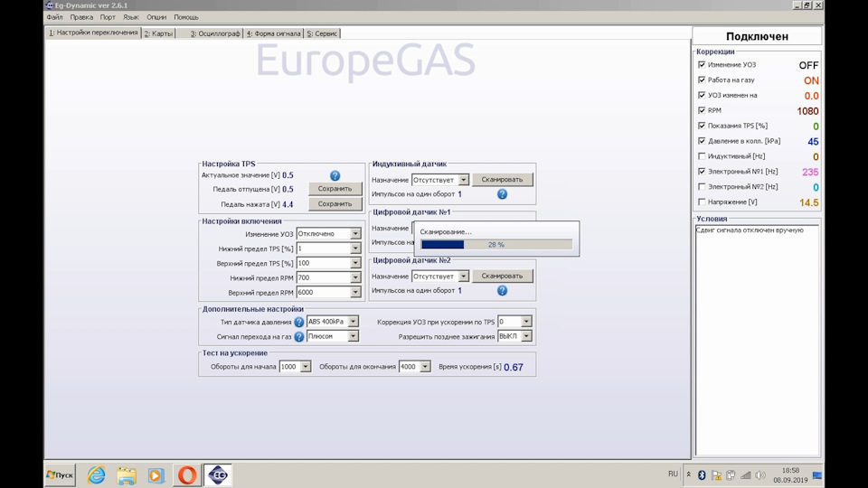Open the Язык menu
This screenshot has height=488, width=868.
coord(130,17)
